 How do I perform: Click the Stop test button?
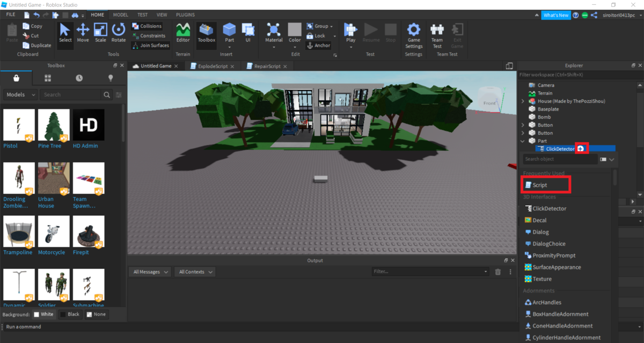click(391, 33)
